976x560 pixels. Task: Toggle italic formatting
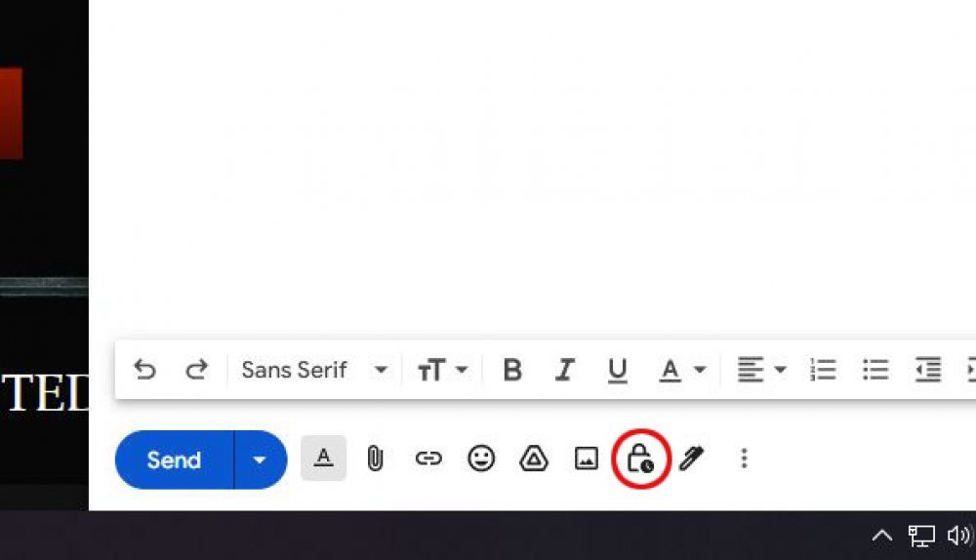(564, 370)
